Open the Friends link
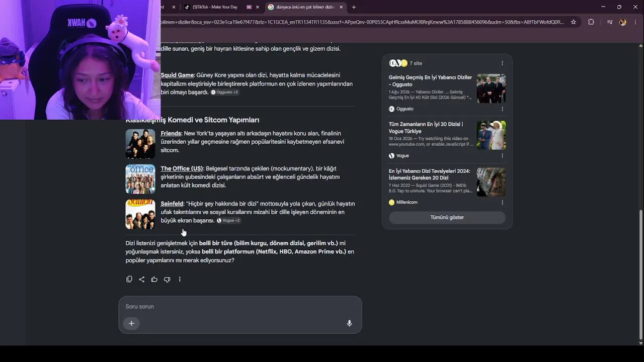The image size is (644, 362). tap(171, 134)
